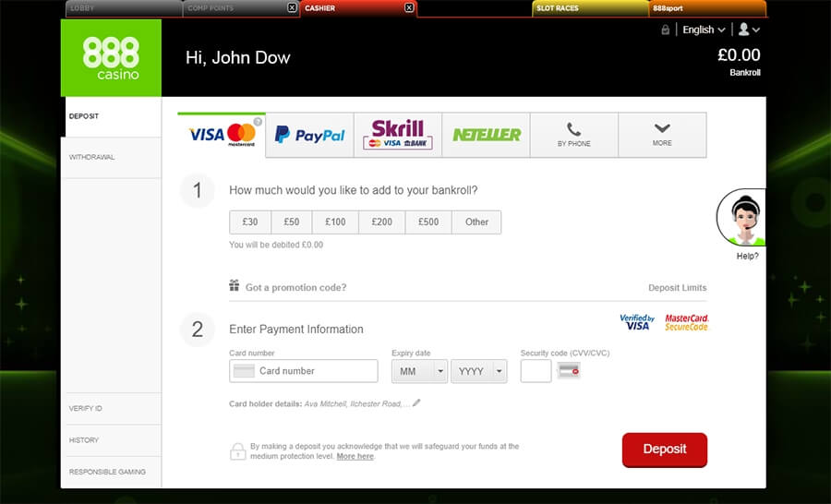Choose Other deposit amount
Image resolution: width=831 pixels, height=504 pixels.
[x=476, y=222]
